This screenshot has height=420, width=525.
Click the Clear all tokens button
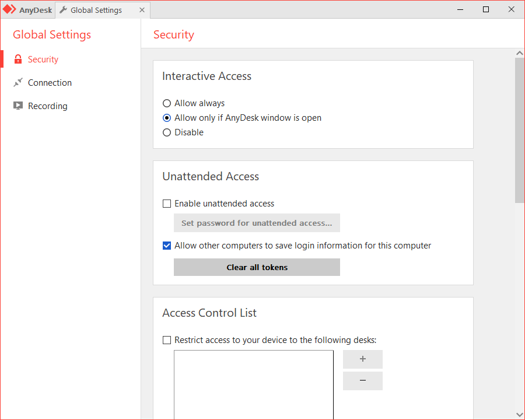(x=257, y=267)
